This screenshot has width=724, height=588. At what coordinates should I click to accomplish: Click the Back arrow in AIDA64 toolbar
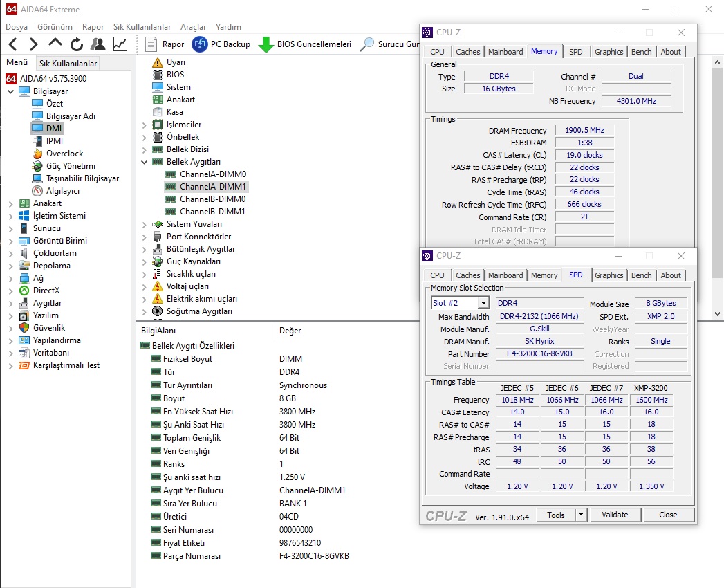[13, 44]
